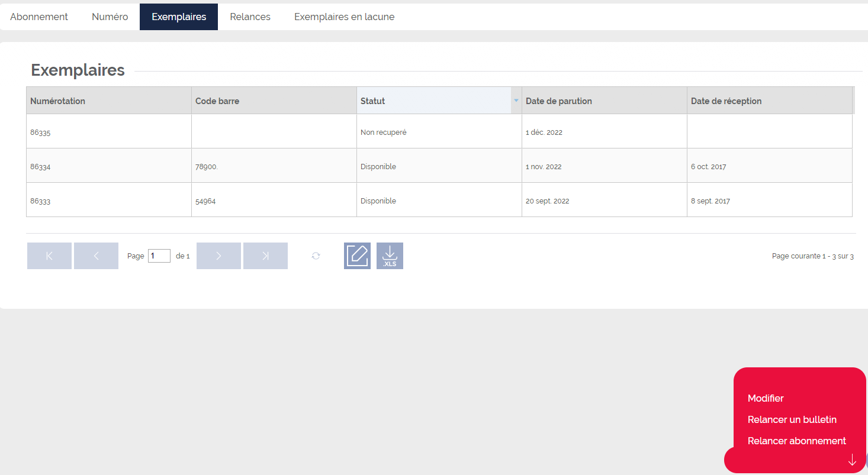Click barcode cell 78900.
Viewport: 868px width, 475px height.
[274, 166]
